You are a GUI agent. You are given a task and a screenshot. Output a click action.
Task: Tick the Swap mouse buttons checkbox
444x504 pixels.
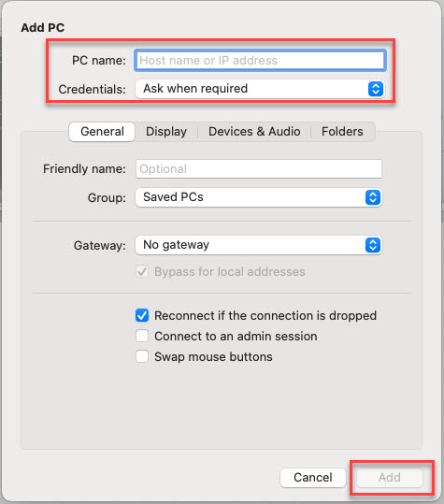point(142,357)
